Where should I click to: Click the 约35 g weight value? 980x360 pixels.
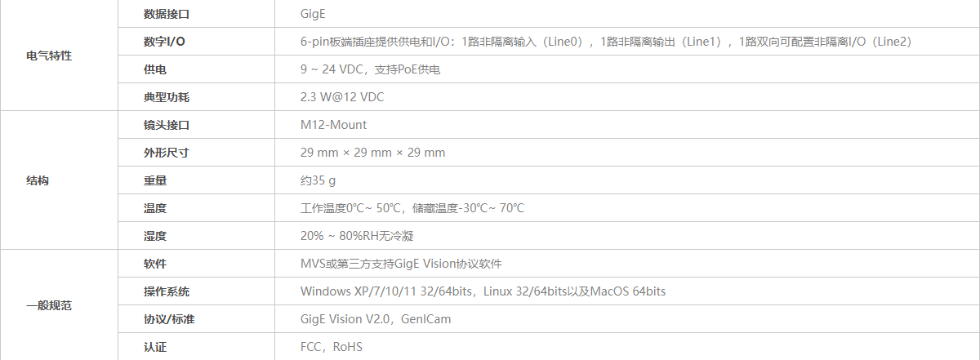[x=318, y=180]
